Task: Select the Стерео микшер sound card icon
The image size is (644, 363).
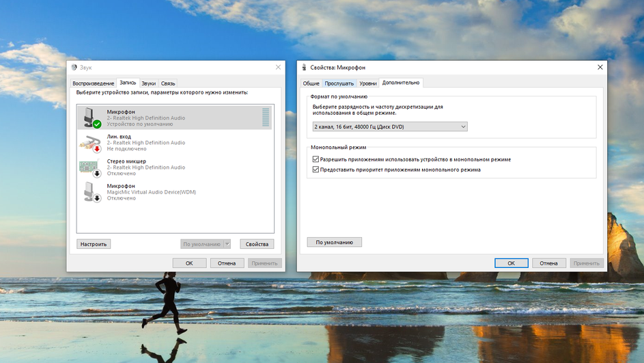Action: click(90, 167)
